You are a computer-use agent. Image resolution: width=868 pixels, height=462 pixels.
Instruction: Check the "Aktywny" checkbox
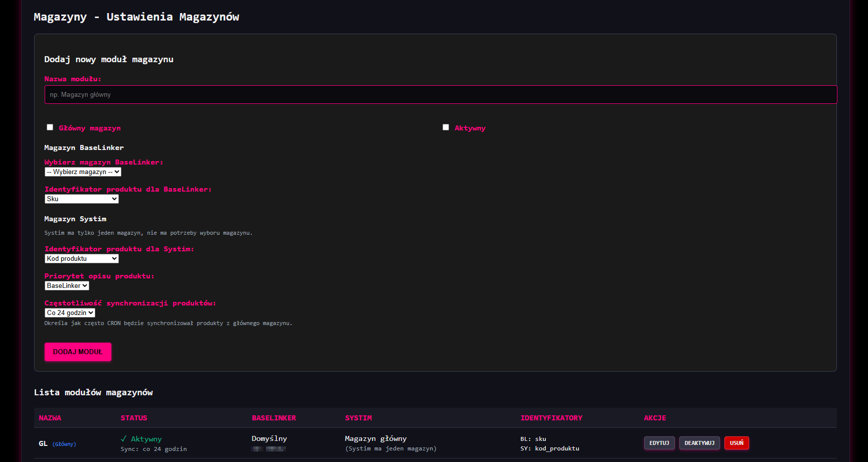click(446, 127)
